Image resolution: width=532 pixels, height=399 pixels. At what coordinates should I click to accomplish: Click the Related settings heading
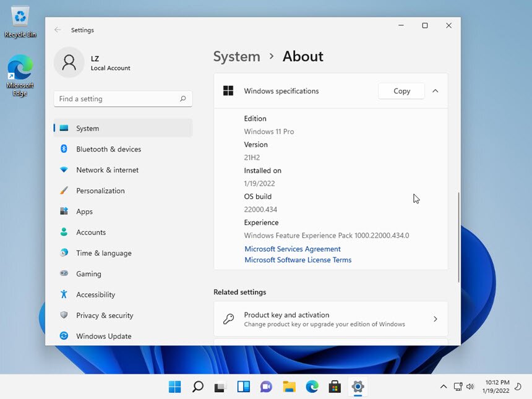240,292
